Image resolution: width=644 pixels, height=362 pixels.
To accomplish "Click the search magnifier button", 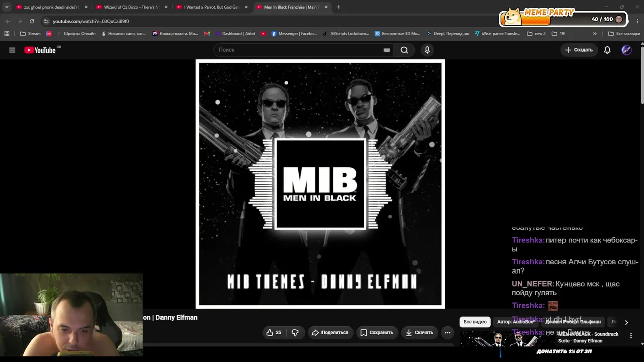I will 404,50.
